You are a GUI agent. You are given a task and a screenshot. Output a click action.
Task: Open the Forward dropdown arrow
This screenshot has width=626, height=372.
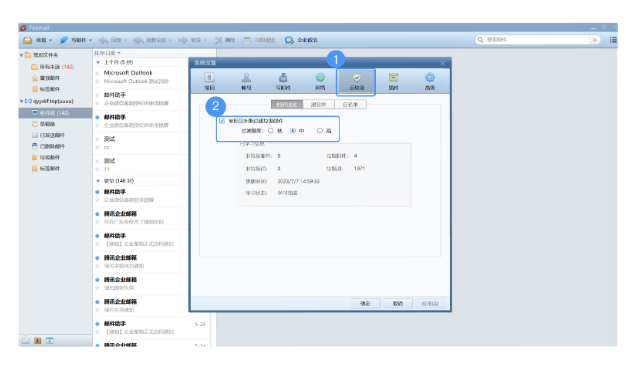coord(205,40)
